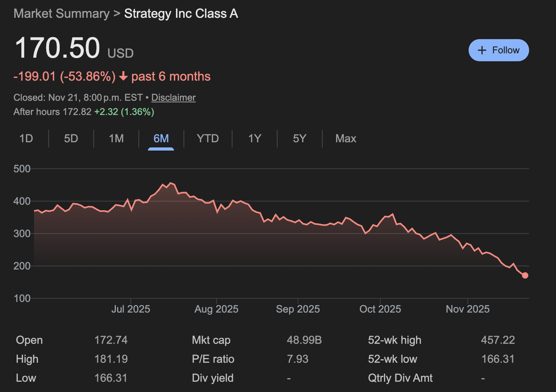Click the Follow button
The image size is (556, 392).
[x=499, y=50]
